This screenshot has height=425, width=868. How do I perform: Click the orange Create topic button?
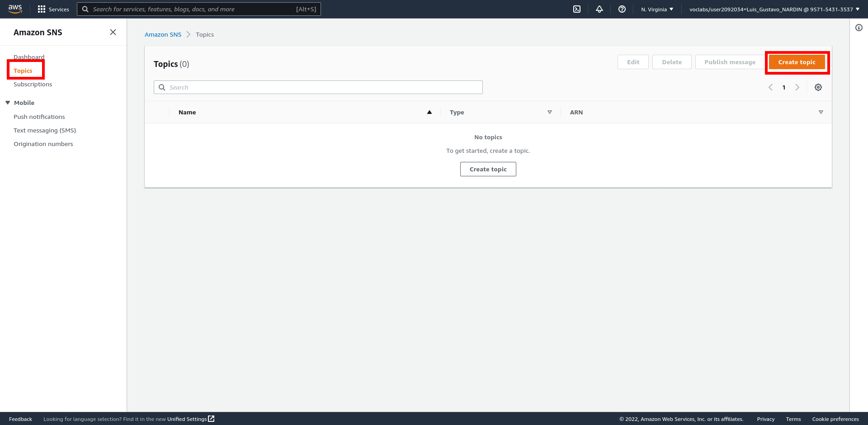point(797,62)
